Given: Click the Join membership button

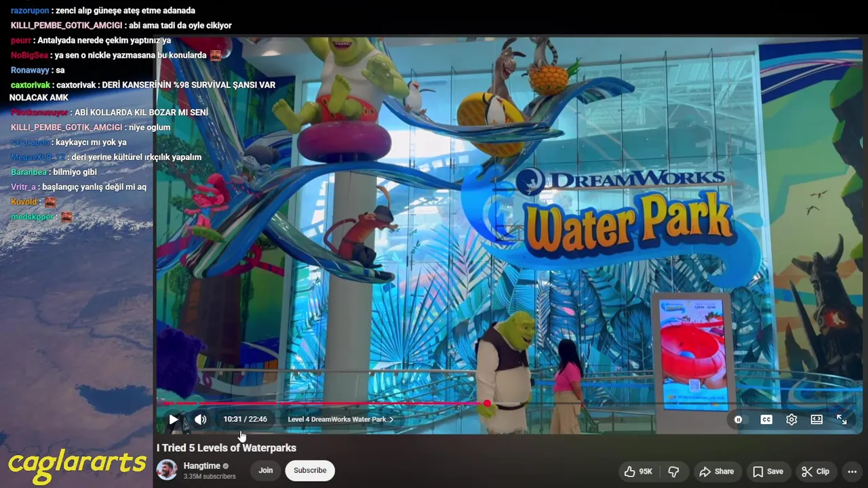Looking at the screenshot, I should tap(266, 470).
